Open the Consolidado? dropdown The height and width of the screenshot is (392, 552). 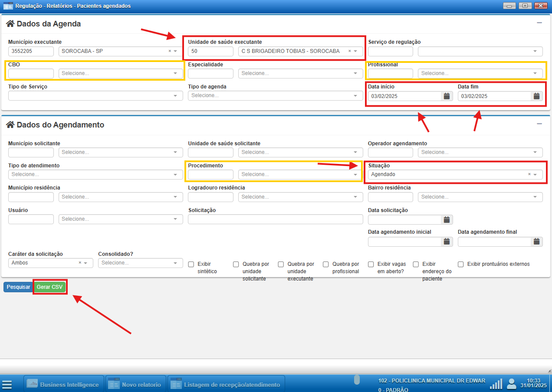pyautogui.click(x=141, y=263)
